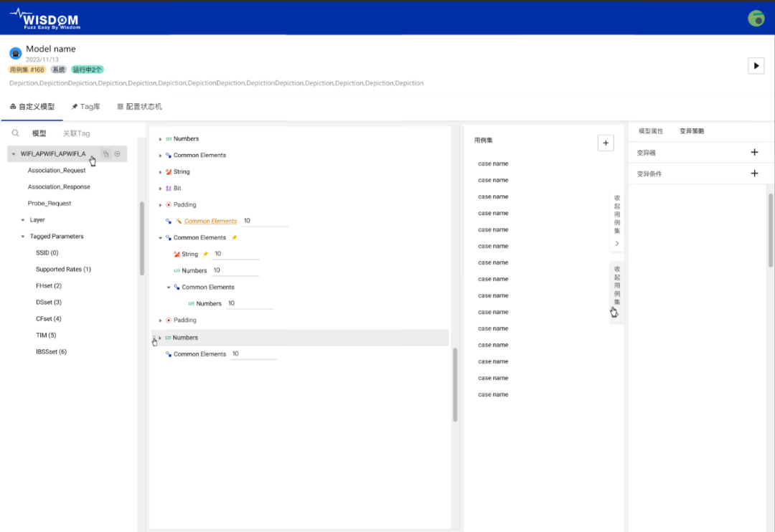The width and height of the screenshot is (775, 532).
Task: Expand the Bit row arrow
Action: click(160, 188)
